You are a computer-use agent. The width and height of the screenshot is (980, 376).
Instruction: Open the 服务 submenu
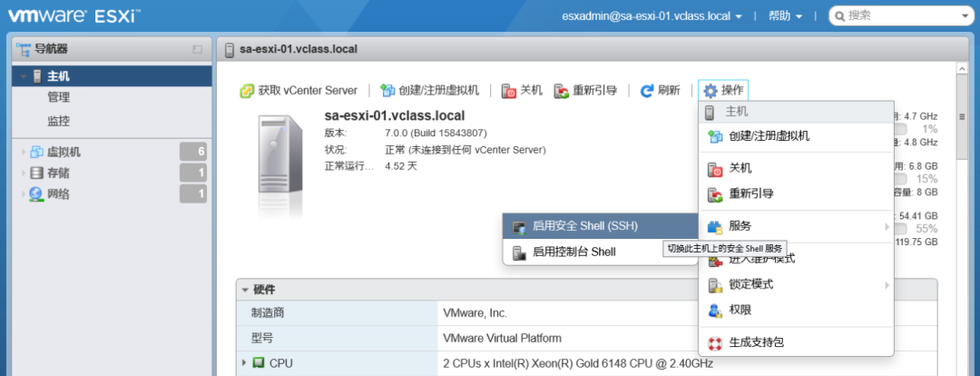tap(797, 226)
